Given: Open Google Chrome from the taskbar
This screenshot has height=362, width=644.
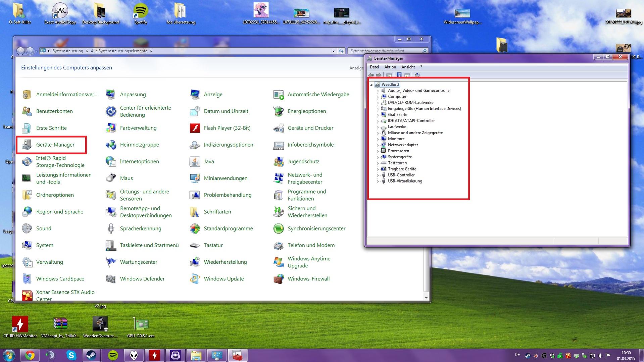Looking at the screenshot, I should click(30, 355).
